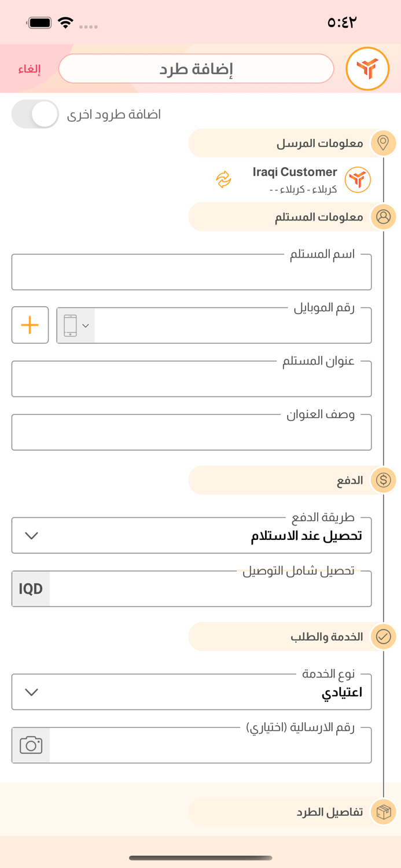The height and width of the screenshot is (868, 401).
Task: Click inside the اسم المستلم field
Action: pyautogui.click(x=192, y=272)
